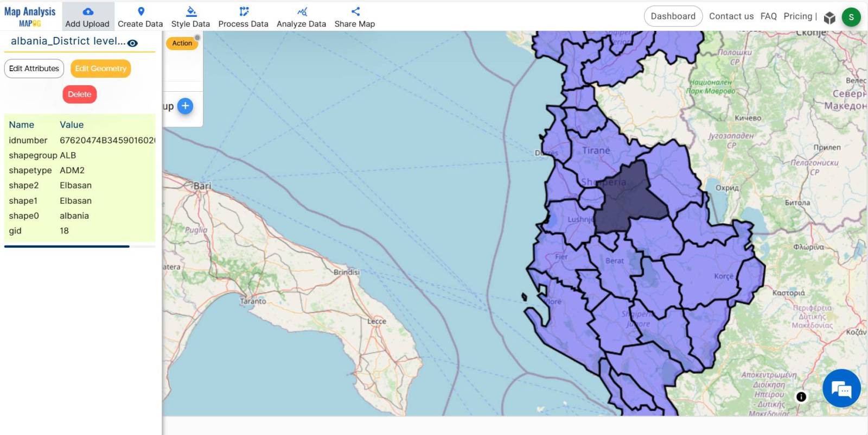Click the map info icon
Viewport: 868px width, 435px height.
801,397
